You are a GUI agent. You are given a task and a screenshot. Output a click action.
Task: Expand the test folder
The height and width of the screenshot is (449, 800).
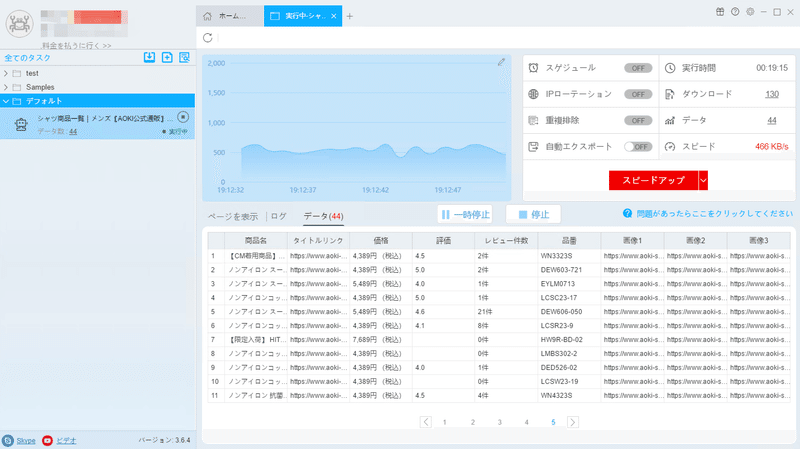point(6,73)
